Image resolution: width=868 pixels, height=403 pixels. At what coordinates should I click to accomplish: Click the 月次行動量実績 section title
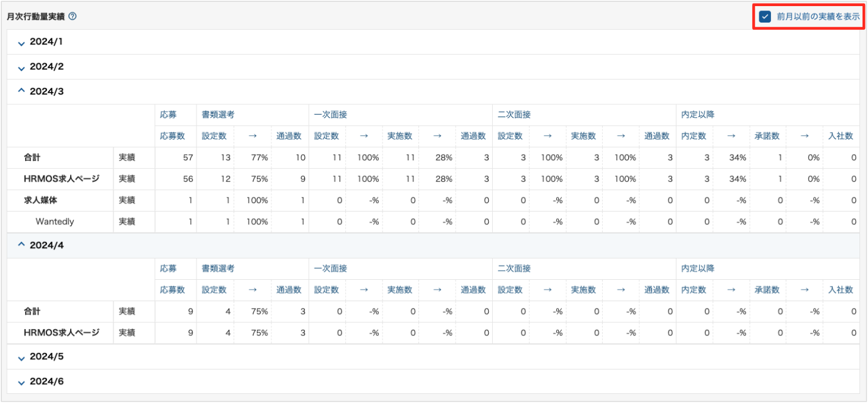(x=35, y=16)
